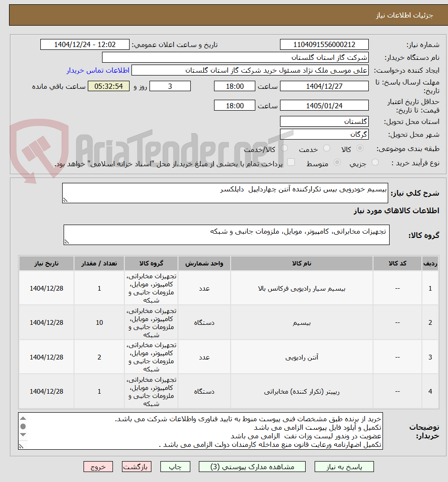Click the response deadline date 1404/12/27 field
The height and width of the screenshot is (482, 448).
point(324,86)
